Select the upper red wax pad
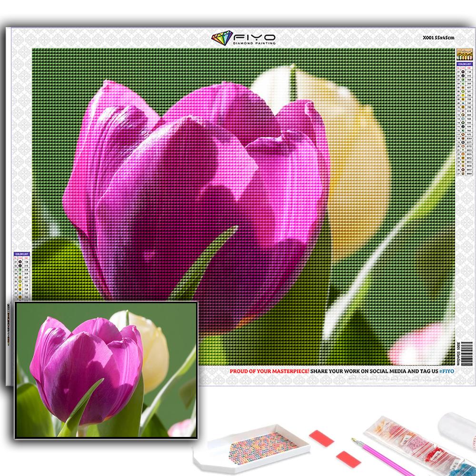Screen dimensions: 476x476 [321, 437]
